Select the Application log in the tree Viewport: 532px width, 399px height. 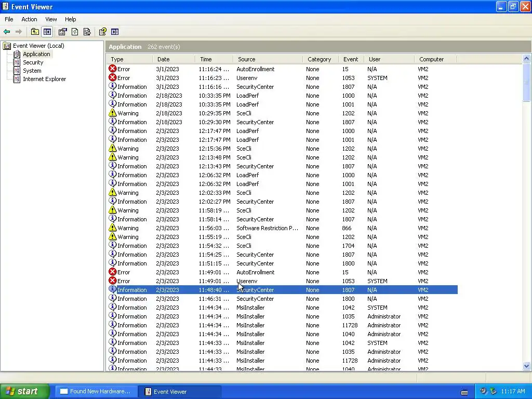(x=36, y=54)
